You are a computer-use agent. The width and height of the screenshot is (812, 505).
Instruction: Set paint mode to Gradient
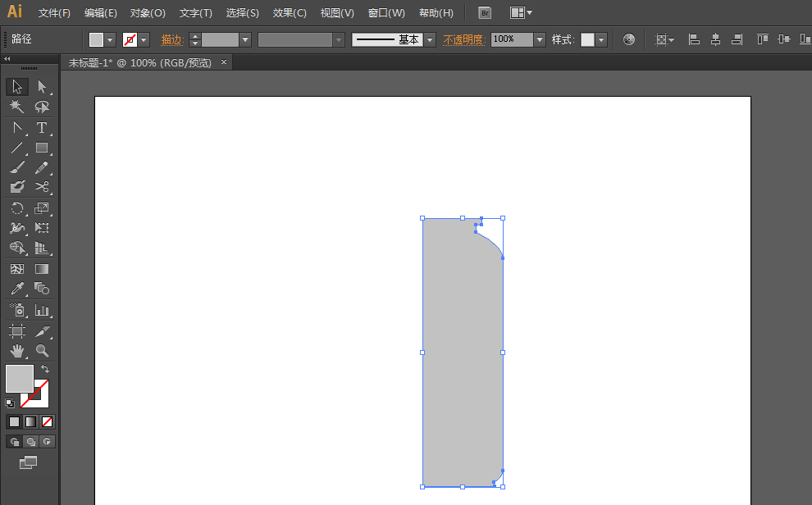pyautogui.click(x=31, y=421)
